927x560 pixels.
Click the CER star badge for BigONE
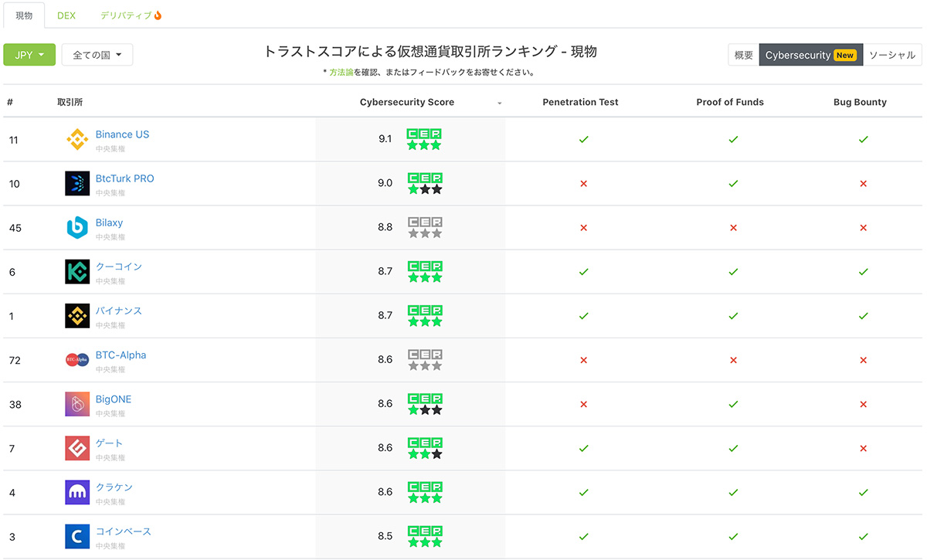click(x=425, y=403)
